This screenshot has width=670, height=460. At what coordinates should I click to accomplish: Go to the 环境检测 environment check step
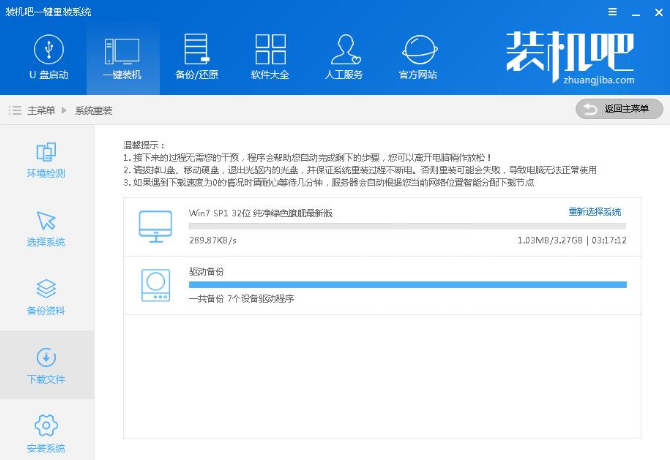tap(46, 160)
